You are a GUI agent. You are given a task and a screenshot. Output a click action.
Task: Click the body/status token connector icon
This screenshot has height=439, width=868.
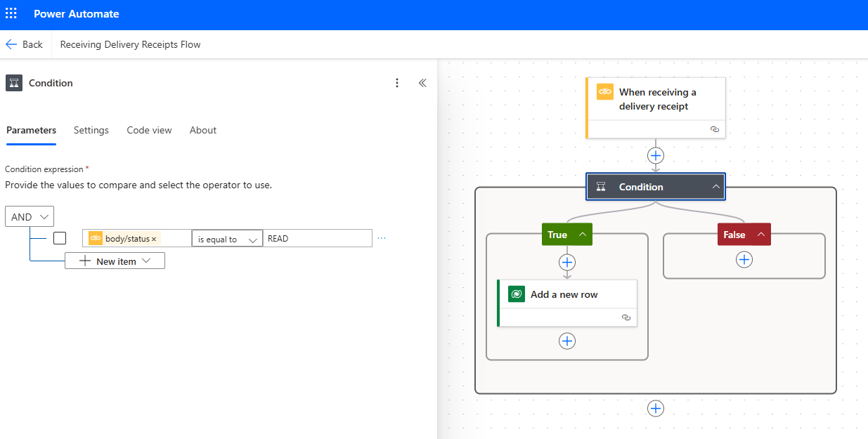[96, 238]
